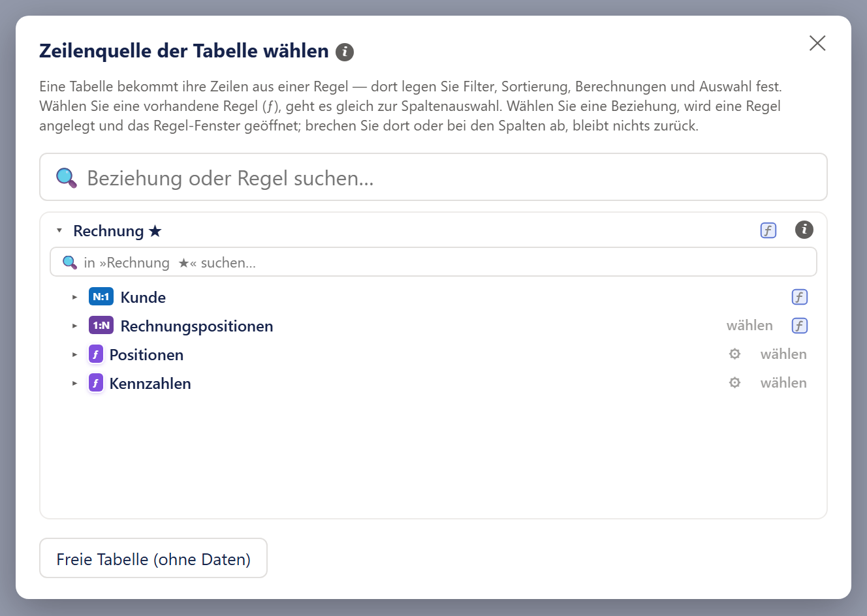The height and width of the screenshot is (616, 867).
Task: Open gear settings on the Kennzahlen row
Action: point(735,382)
